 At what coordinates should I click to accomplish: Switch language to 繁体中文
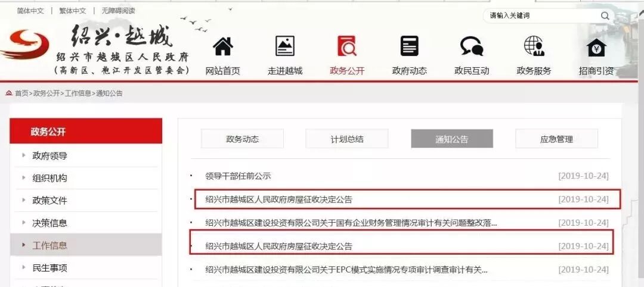(73, 11)
